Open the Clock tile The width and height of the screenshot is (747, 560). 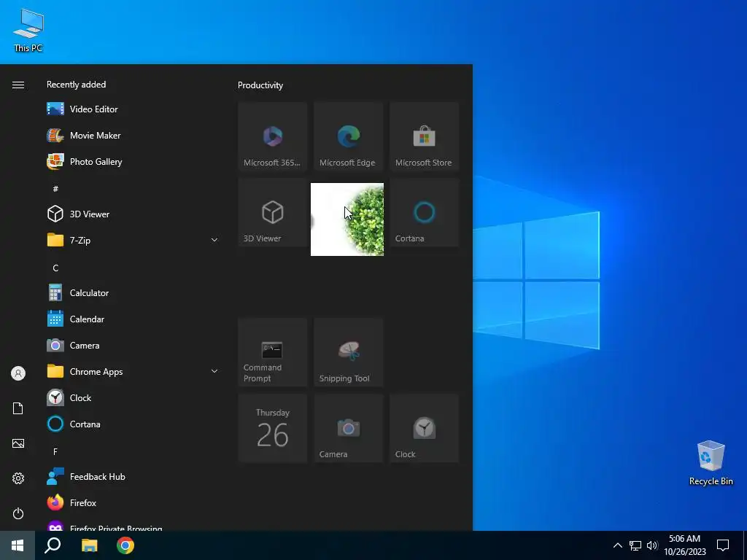click(x=424, y=428)
